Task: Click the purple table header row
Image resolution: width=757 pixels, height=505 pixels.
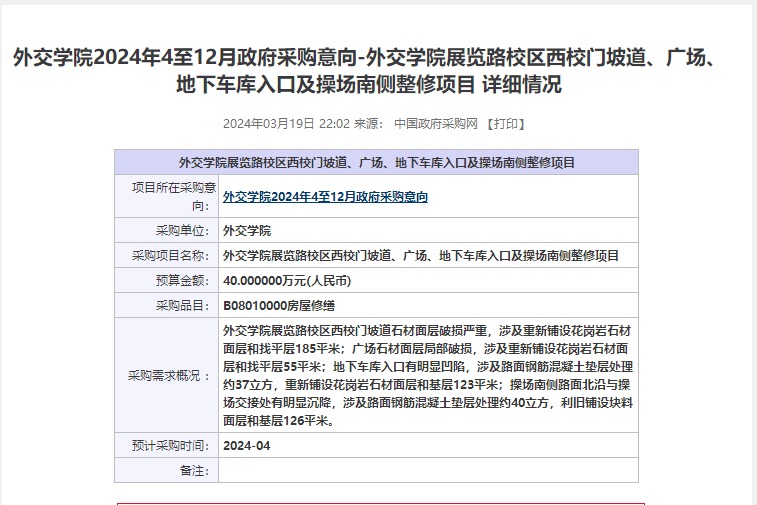Action: (x=376, y=162)
